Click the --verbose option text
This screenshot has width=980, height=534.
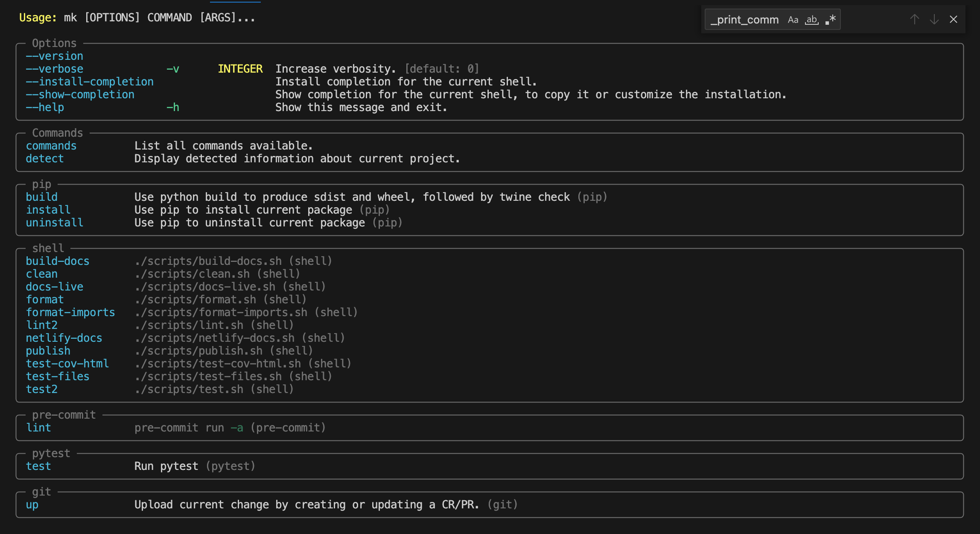click(55, 69)
